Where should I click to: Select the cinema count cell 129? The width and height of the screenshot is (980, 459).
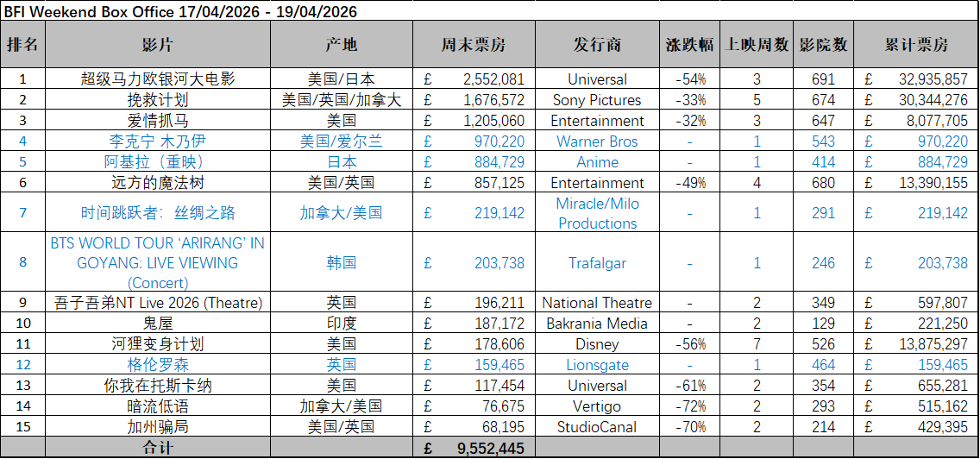(823, 324)
